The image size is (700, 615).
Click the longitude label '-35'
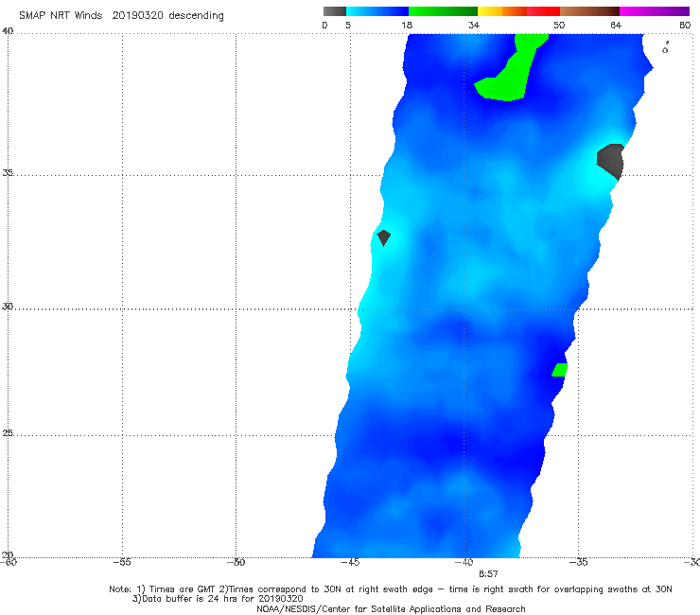pyautogui.click(x=578, y=562)
